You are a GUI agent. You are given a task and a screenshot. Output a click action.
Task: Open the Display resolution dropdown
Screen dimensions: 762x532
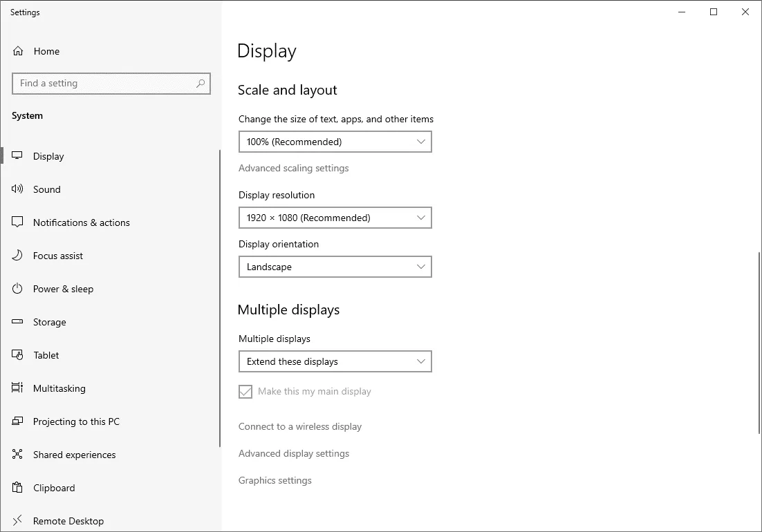tap(335, 218)
